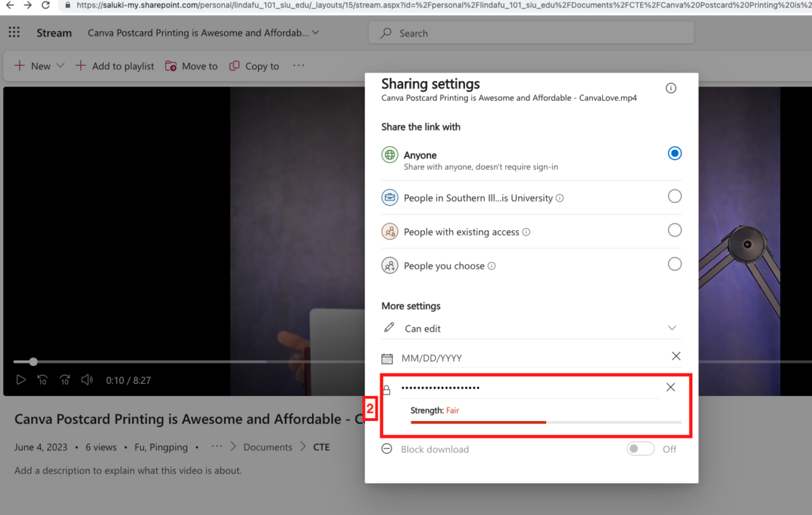Viewport: 812px width, 515px height.
Task: Click the Anyone globe icon
Action: 389,154
